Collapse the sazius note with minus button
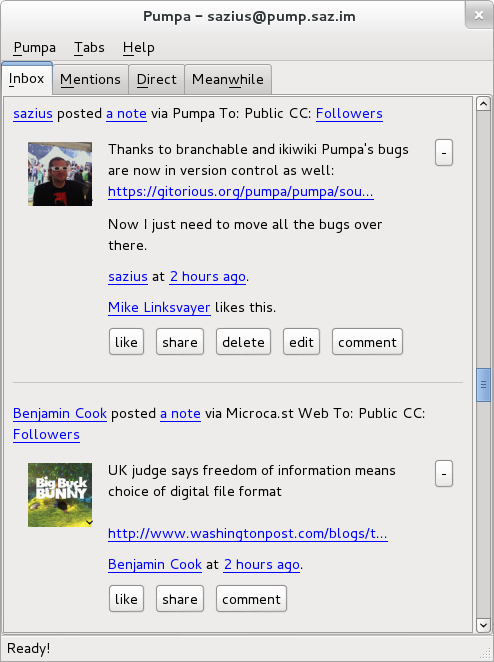494x662 pixels. (444, 152)
